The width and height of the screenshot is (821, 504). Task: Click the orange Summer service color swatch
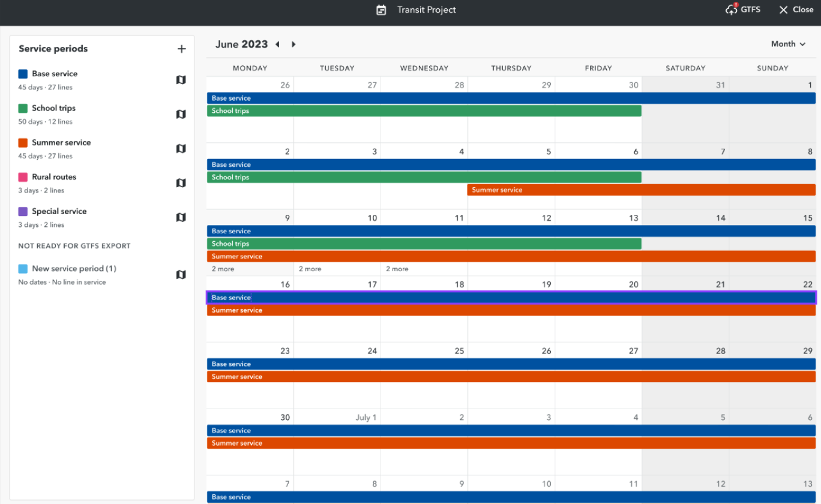click(x=23, y=143)
